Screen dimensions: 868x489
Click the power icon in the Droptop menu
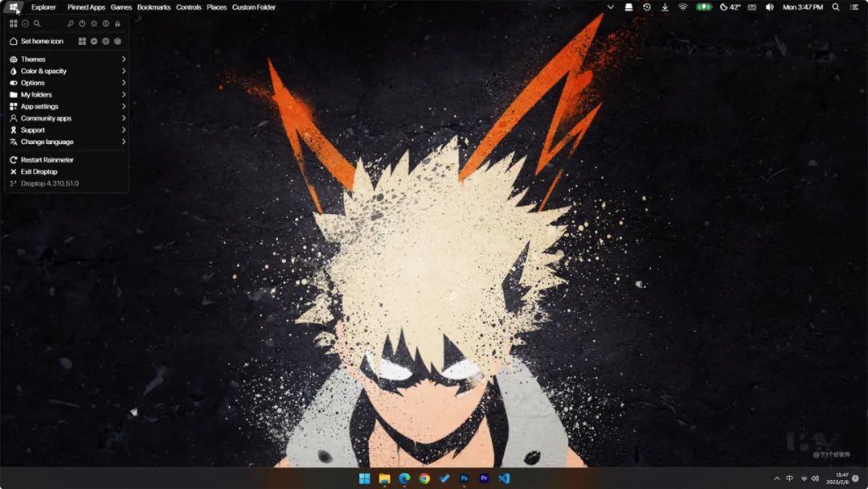tap(82, 24)
